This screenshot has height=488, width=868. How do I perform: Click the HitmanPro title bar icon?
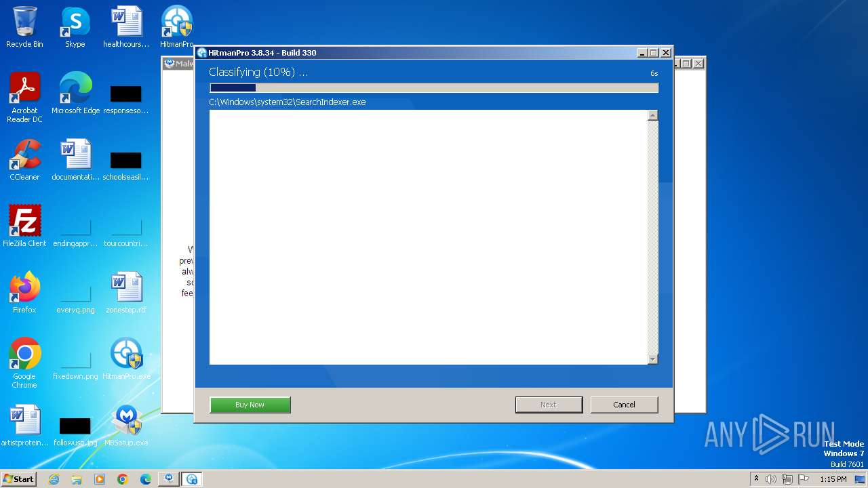point(201,53)
